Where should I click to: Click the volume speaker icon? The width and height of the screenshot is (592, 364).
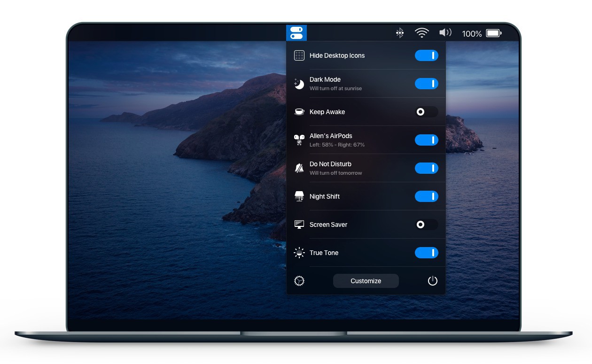click(445, 32)
